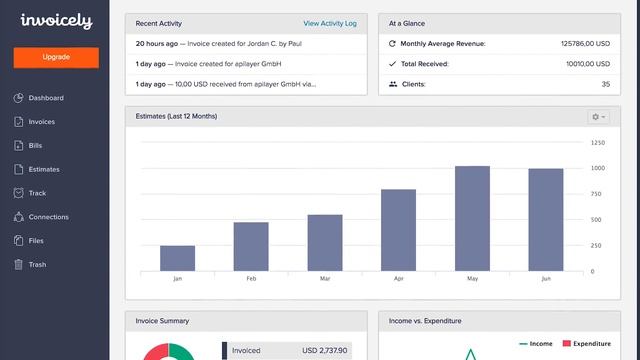
Task: Click the Apr bar in Estimates chart
Action: [x=398, y=230]
